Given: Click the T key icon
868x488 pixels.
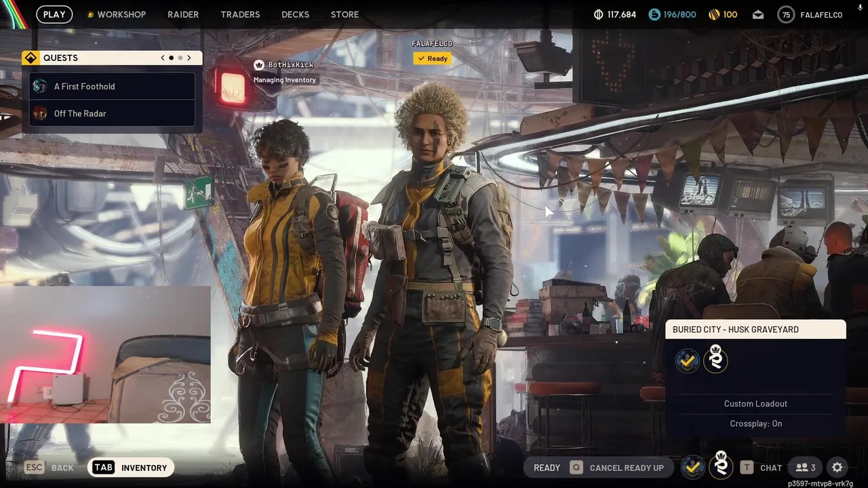Looking at the screenshot, I should tap(747, 468).
